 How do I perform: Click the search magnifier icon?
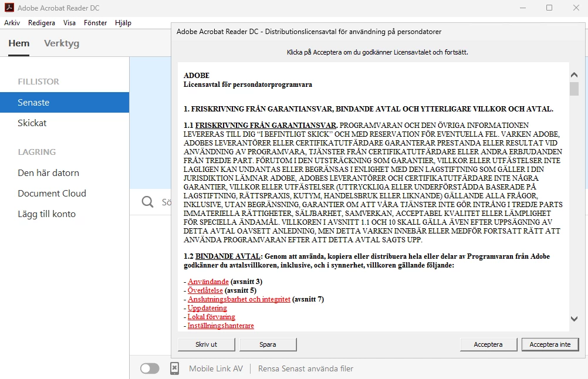coord(148,202)
